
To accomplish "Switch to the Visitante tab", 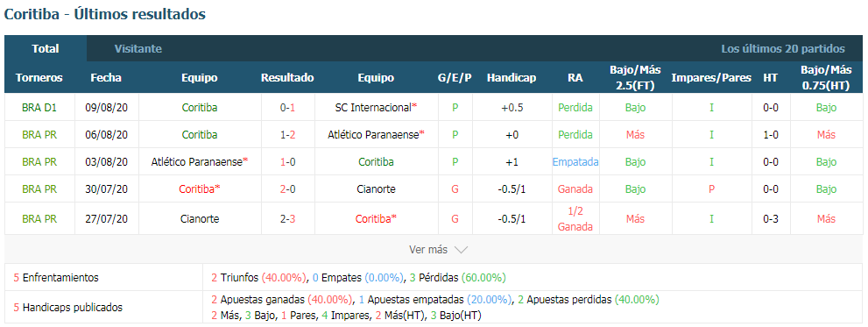I will click(138, 49).
